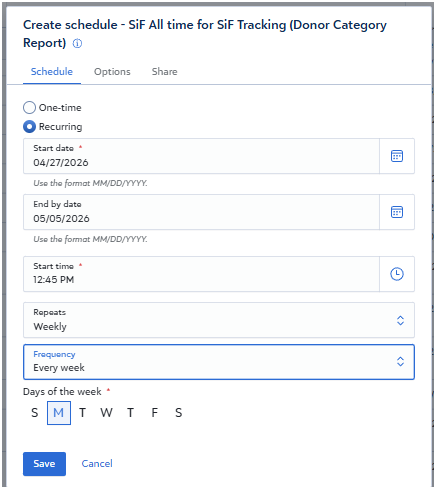Select the One-time radio option
The width and height of the screenshot is (436, 489).
click(29, 108)
